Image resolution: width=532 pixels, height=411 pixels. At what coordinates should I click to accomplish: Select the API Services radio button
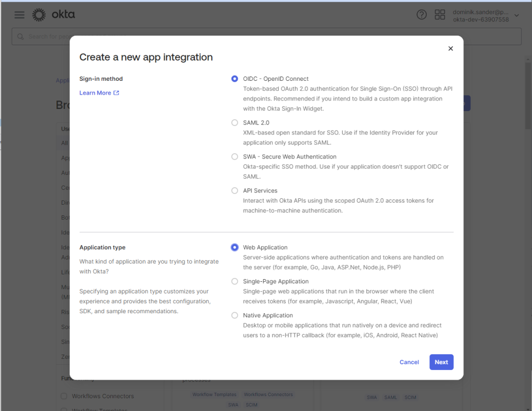(x=235, y=191)
